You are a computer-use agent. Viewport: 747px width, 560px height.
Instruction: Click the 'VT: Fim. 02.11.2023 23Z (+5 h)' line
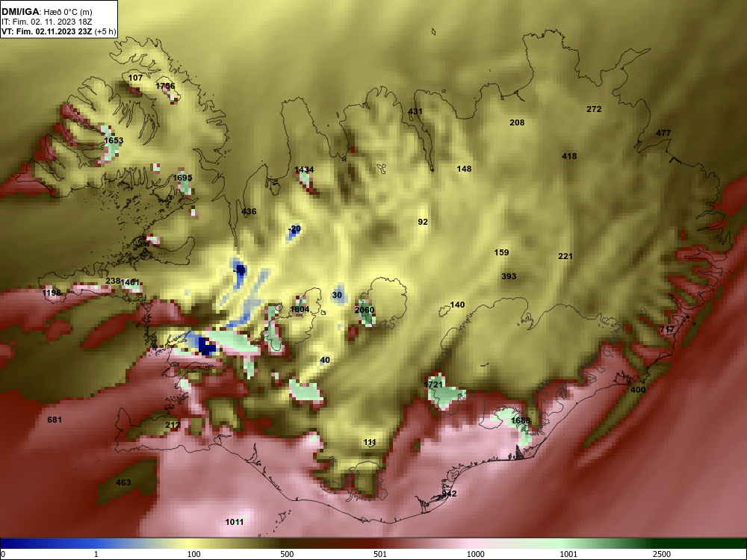[58, 31]
